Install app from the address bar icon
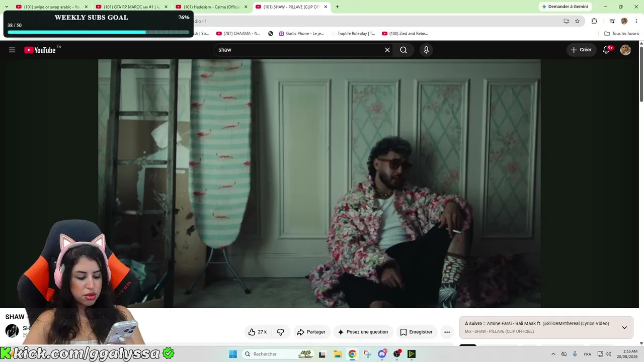The image size is (644, 362). 566,21
